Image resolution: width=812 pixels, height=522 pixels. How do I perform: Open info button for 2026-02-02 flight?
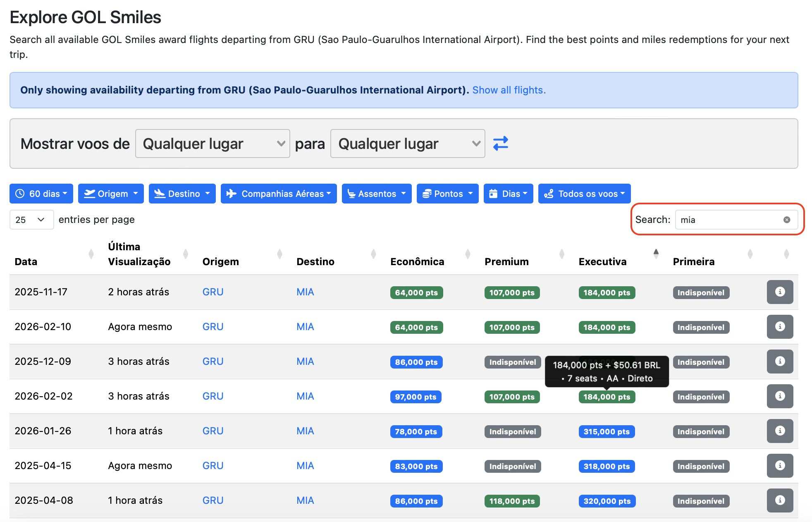point(780,396)
